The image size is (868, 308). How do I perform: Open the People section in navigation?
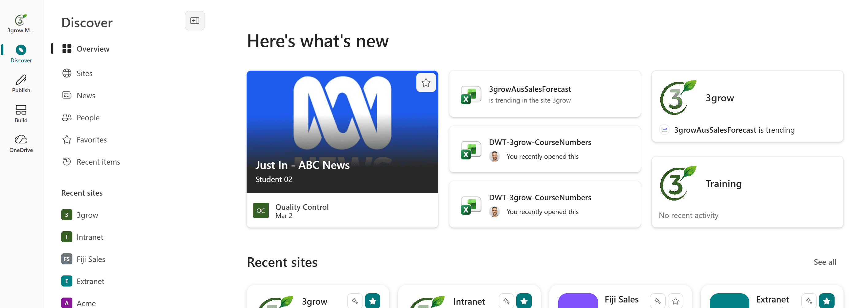point(88,117)
